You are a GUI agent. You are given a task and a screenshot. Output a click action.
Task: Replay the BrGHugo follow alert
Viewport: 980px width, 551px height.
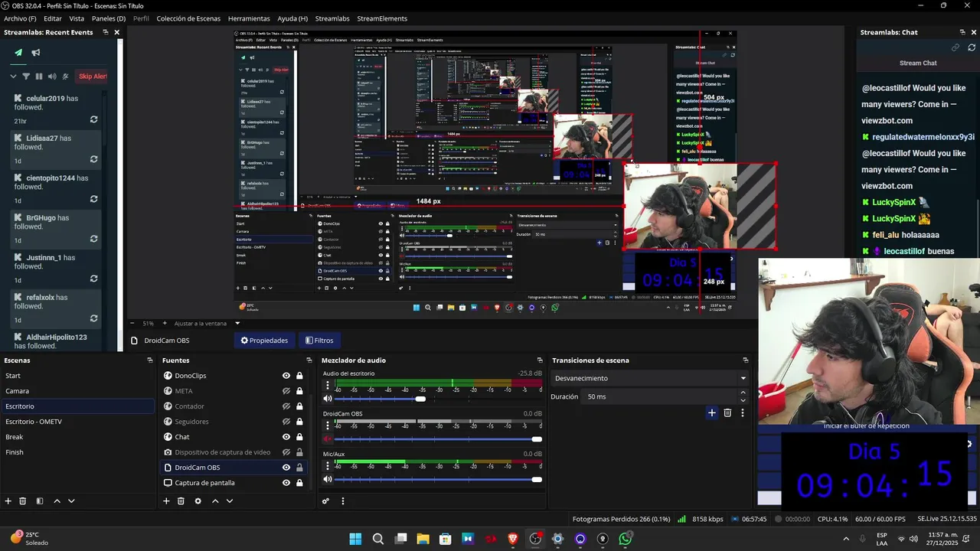(93, 239)
